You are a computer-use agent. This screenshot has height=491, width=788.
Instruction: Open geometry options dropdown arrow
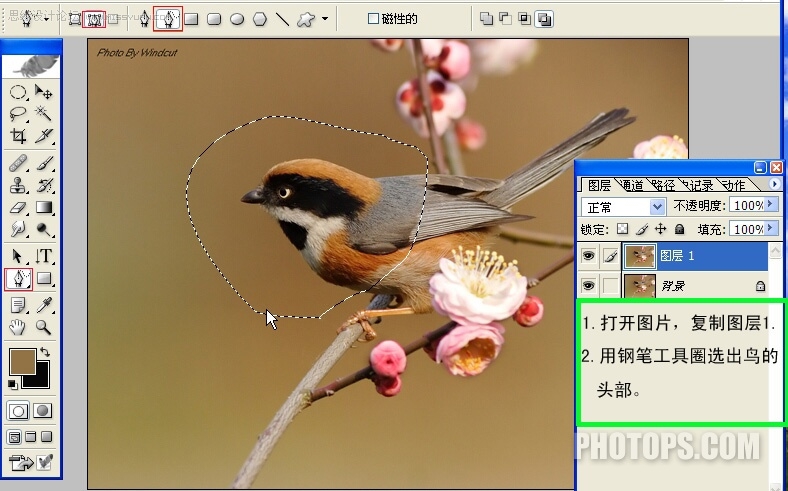[325, 19]
